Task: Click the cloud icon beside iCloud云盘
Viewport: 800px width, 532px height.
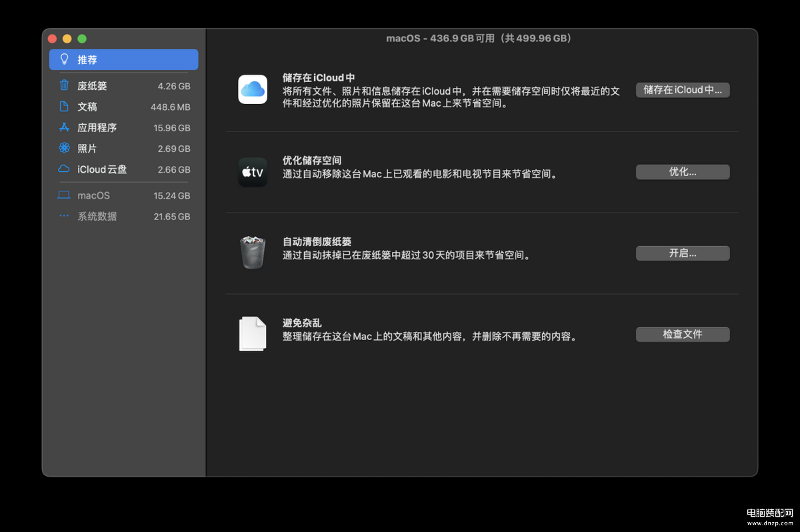Action: pyautogui.click(x=64, y=169)
